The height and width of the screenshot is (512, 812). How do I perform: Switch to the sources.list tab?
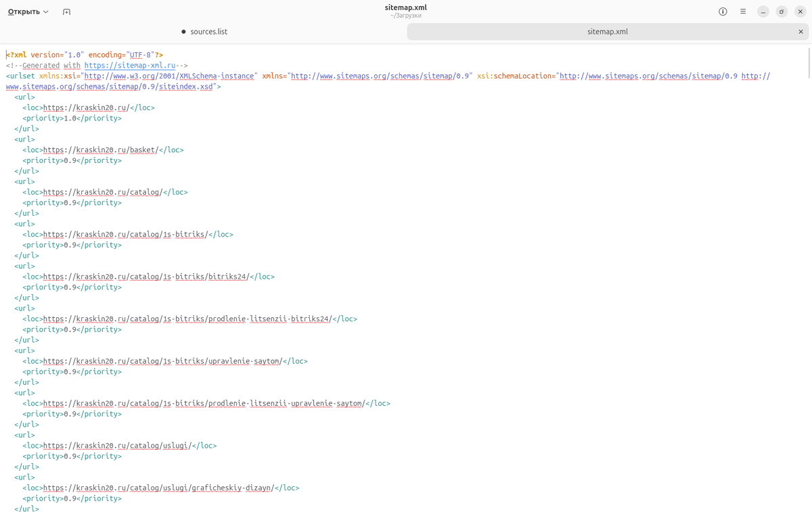[204, 32]
